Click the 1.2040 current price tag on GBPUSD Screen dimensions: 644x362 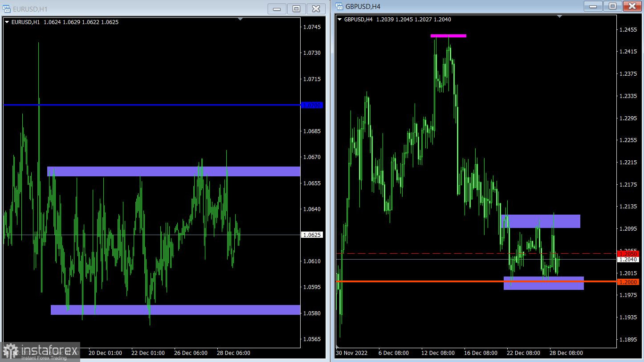[628, 259]
